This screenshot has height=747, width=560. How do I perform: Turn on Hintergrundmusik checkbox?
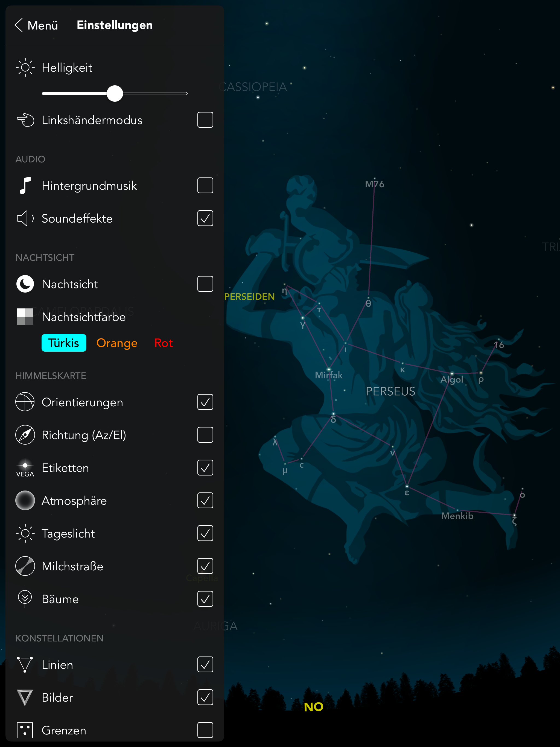pyautogui.click(x=205, y=185)
